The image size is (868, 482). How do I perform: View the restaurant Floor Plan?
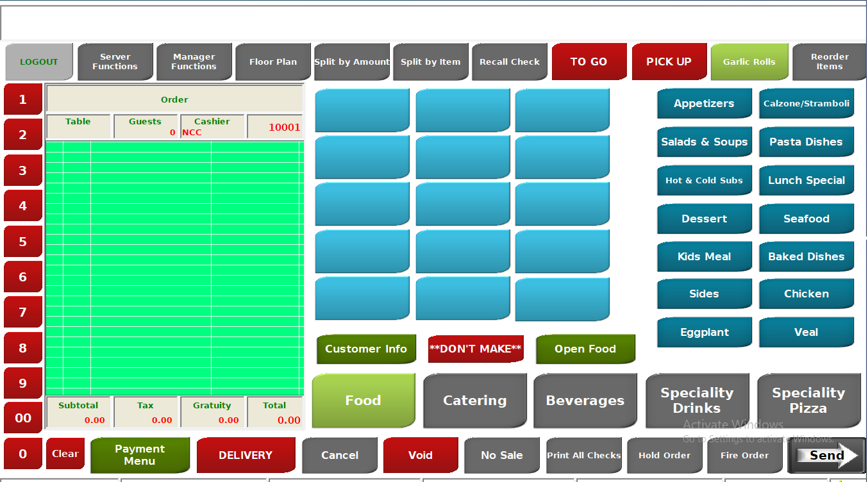272,62
